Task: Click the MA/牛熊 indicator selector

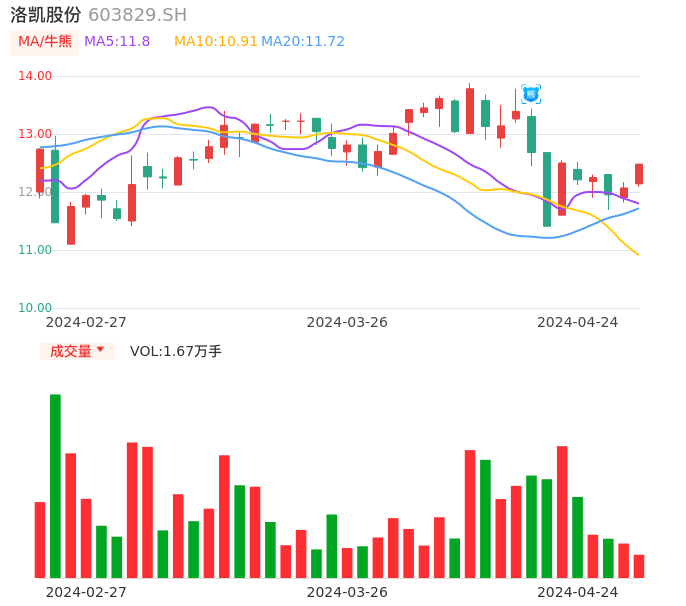Action: (45, 42)
